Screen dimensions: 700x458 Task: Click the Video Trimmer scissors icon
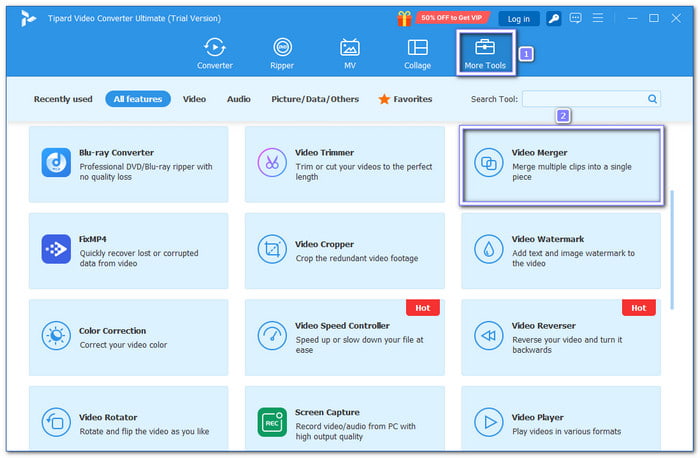tap(272, 162)
